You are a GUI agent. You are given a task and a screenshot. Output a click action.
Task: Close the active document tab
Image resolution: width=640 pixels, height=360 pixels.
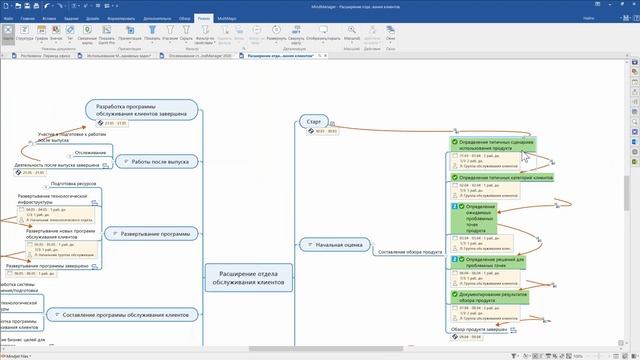325,56
